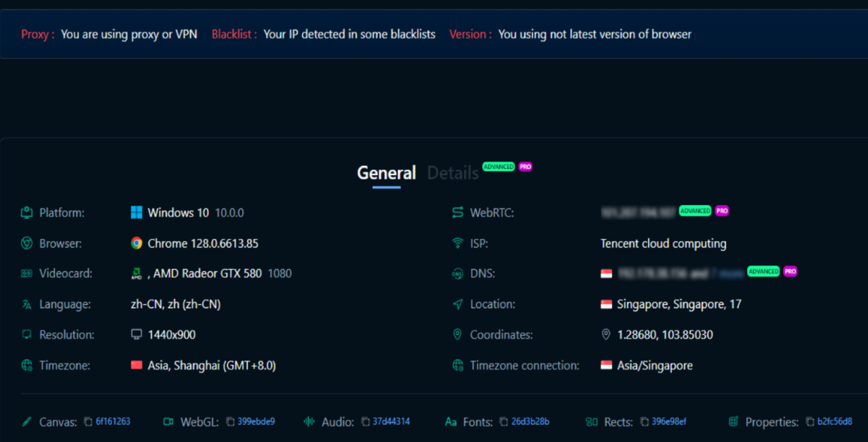The width and height of the screenshot is (868, 442).
Task: Open the Canvas hash link 6f161263
Action: (x=113, y=422)
